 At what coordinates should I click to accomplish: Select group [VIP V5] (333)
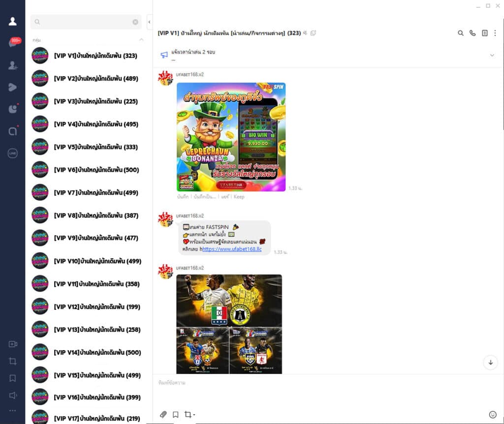coord(88,147)
